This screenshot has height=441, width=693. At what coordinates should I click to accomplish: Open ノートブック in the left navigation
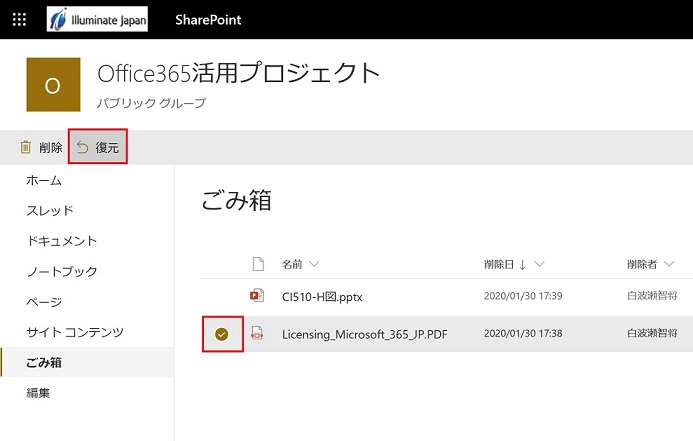(62, 271)
